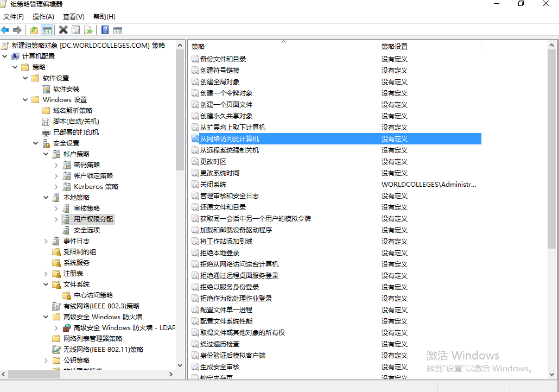Select the 将工作站添加到域 policy row
Viewport: 559px width, 392px height.
335,242
